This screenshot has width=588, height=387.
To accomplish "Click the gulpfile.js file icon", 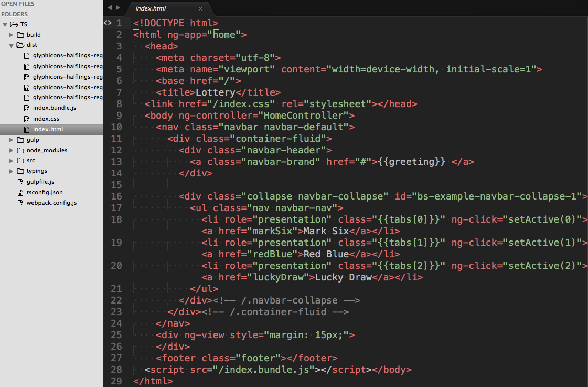I will click(20, 182).
